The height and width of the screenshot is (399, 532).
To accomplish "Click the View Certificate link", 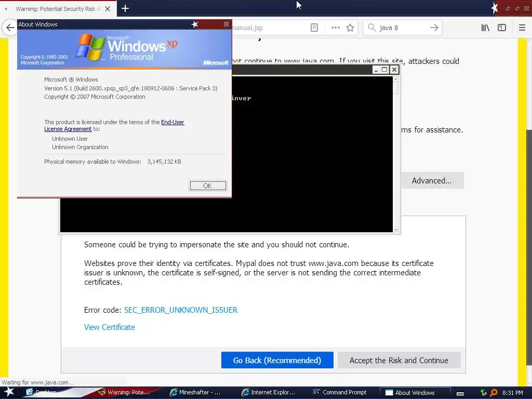I will (x=109, y=327).
